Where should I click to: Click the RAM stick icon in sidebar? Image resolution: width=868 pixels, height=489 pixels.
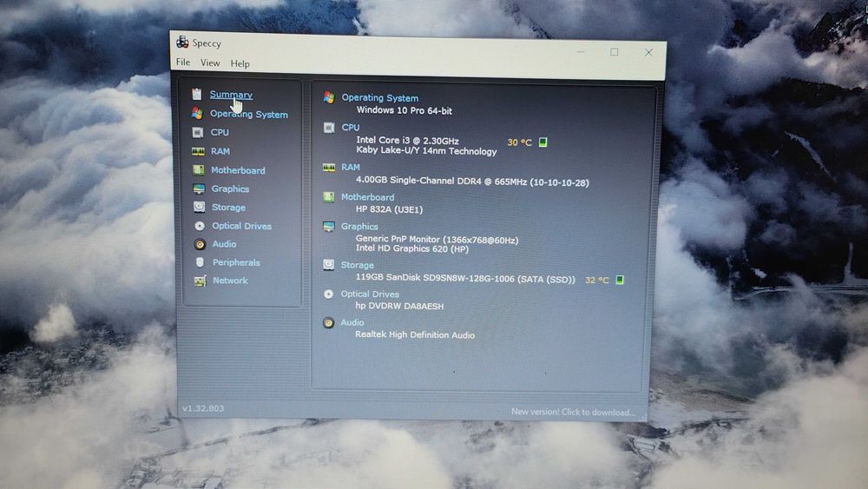[x=198, y=151]
